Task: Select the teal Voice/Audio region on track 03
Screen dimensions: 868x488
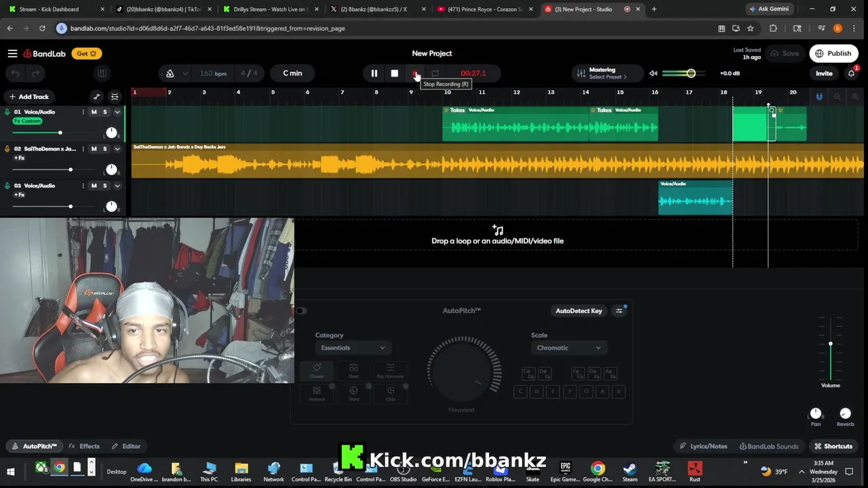Action: 696,198
